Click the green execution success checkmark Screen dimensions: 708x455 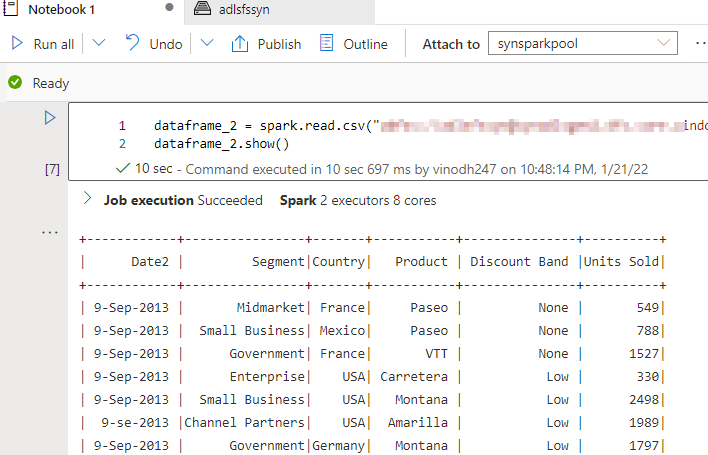pyautogui.click(x=122, y=169)
